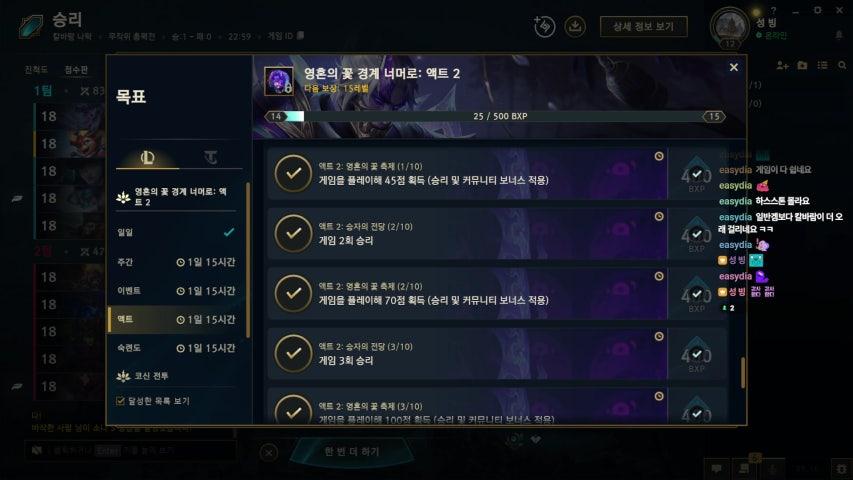This screenshot has height=480, width=853.
Task: Click the checkmark circle on 게임 3회 승리 mission
Action: tap(293, 353)
